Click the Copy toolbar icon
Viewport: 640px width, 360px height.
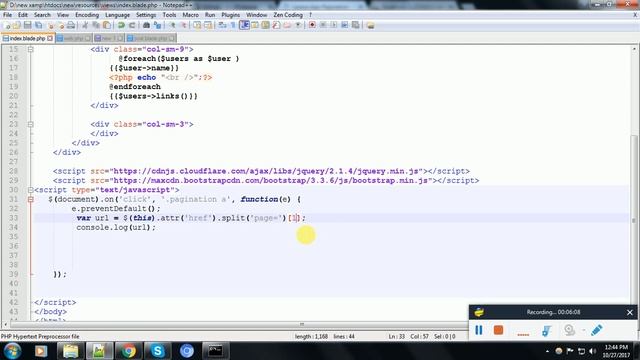tap(96, 25)
